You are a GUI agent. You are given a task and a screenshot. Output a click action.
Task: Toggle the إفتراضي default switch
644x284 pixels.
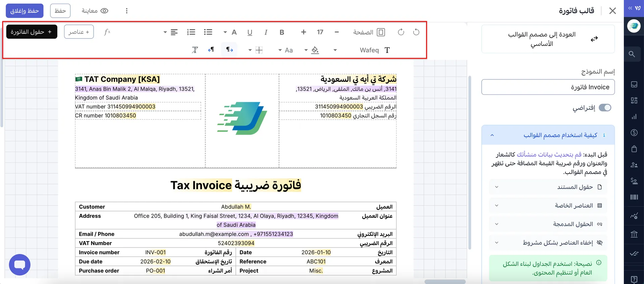click(x=605, y=108)
